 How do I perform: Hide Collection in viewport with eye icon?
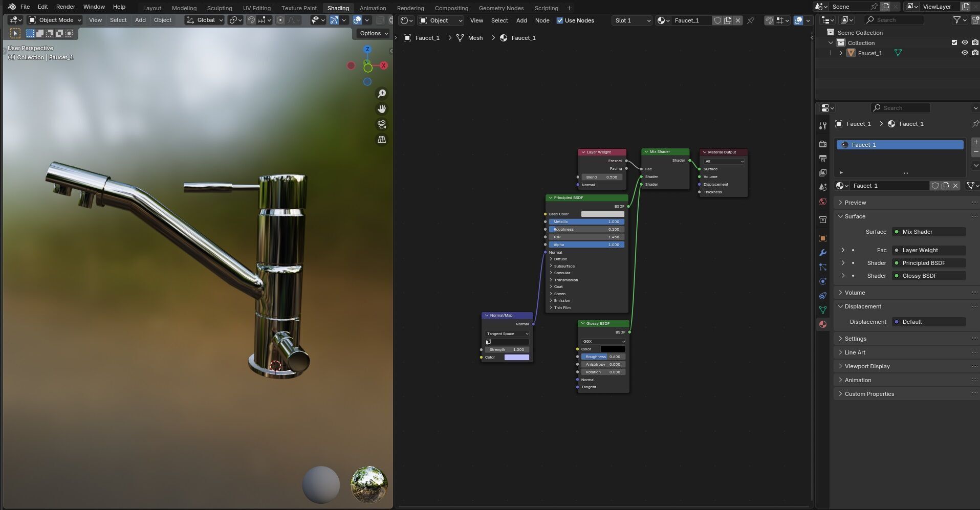tap(965, 43)
